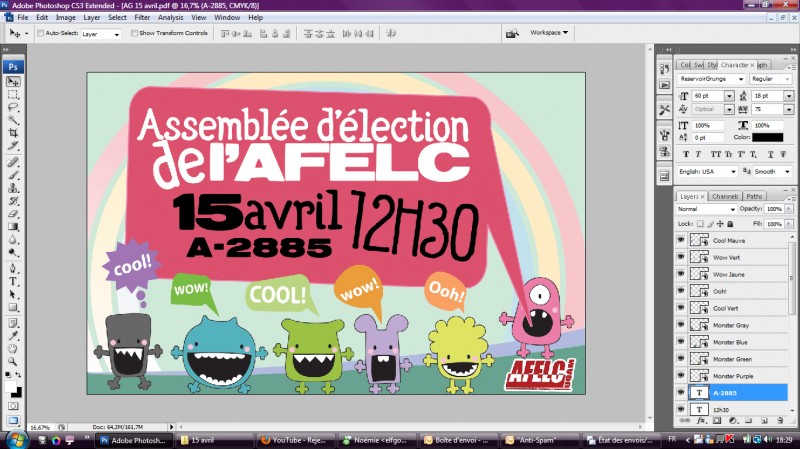Enable Show Transform Controls checkbox
Image resolution: width=800 pixels, height=449 pixels.
tap(134, 33)
